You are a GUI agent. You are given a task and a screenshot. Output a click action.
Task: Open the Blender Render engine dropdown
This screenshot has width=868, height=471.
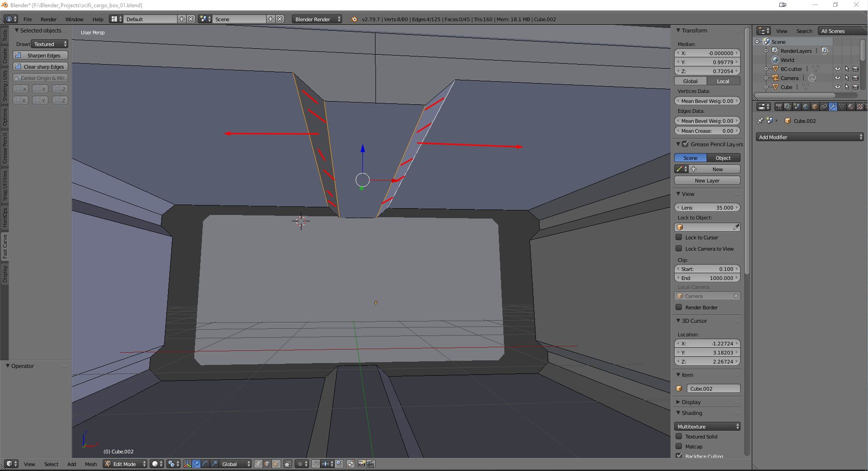[317, 19]
